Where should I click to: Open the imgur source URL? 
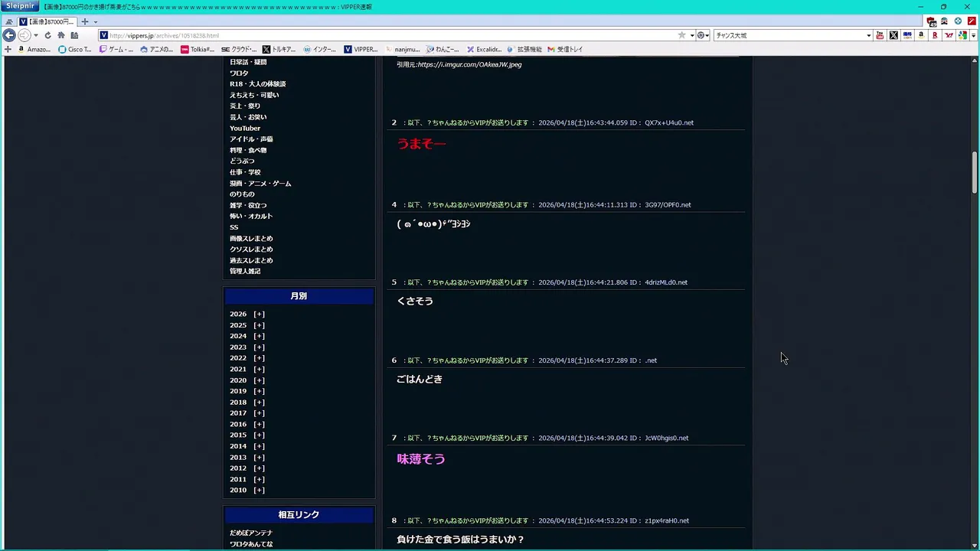[469, 65]
